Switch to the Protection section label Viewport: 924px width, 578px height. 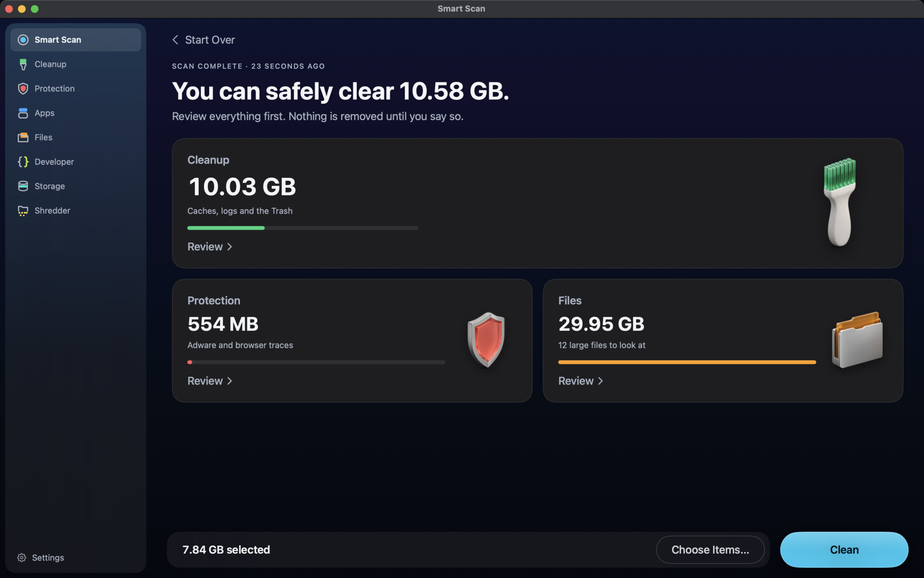click(55, 89)
